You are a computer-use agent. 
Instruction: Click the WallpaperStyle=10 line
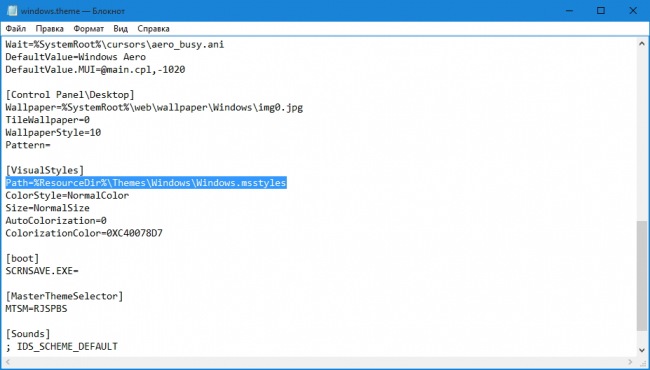coord(53,133)
